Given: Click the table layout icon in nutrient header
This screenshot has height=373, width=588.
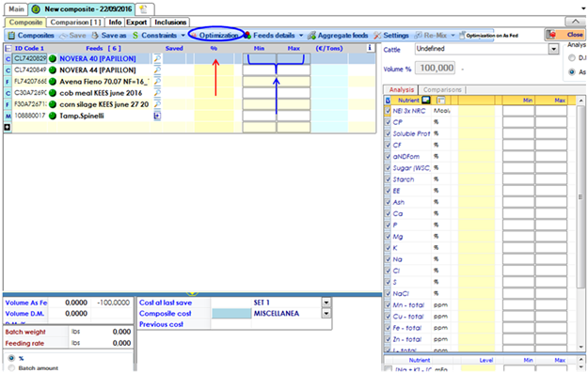Looking at the screenshot, I should 440,100.
